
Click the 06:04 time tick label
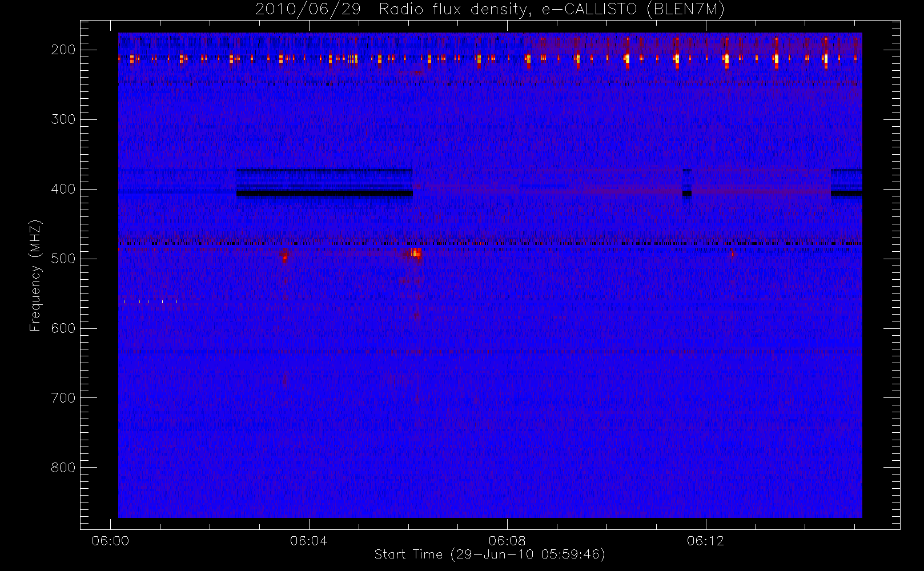pyautogui.click(x=309, y=541)
